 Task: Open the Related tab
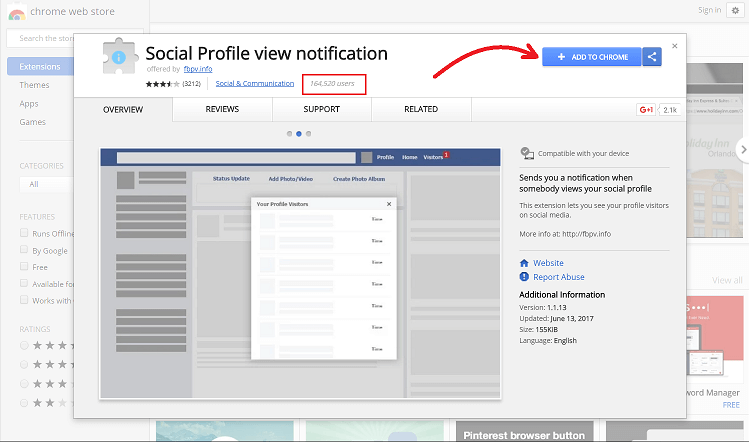coord(421,109)
